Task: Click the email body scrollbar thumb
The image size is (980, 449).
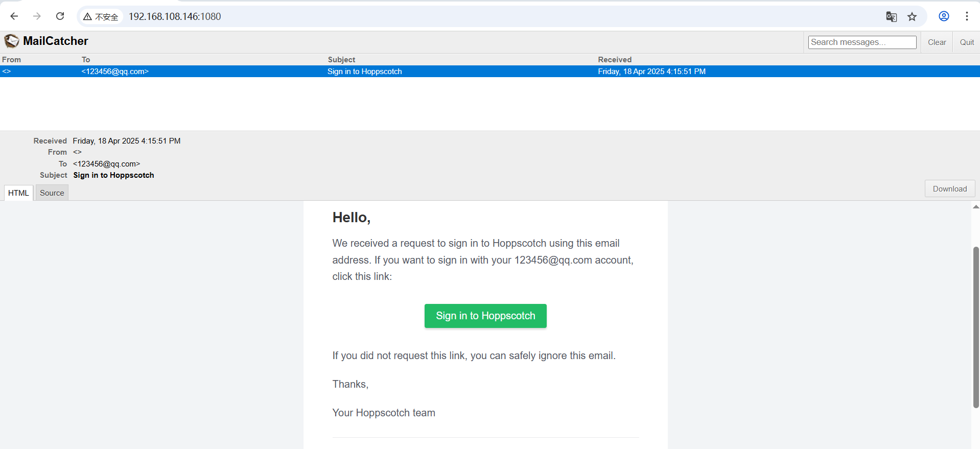Action: (976, 327)
